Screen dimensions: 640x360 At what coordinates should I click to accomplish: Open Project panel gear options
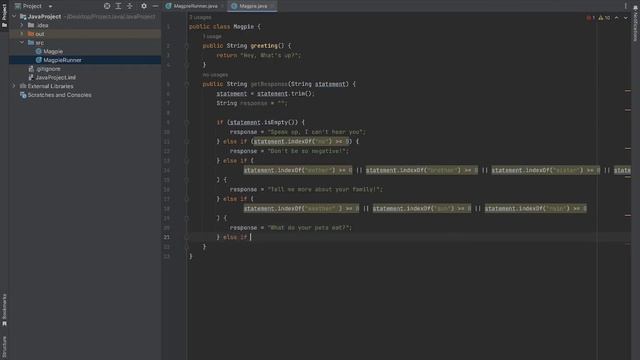[x=144, y=6]
